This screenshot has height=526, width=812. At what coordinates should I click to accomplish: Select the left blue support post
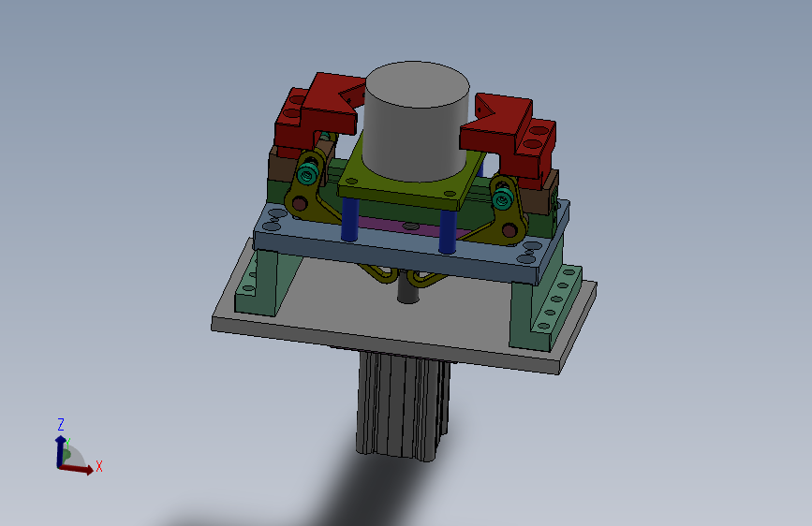click(x=350, y=219)
